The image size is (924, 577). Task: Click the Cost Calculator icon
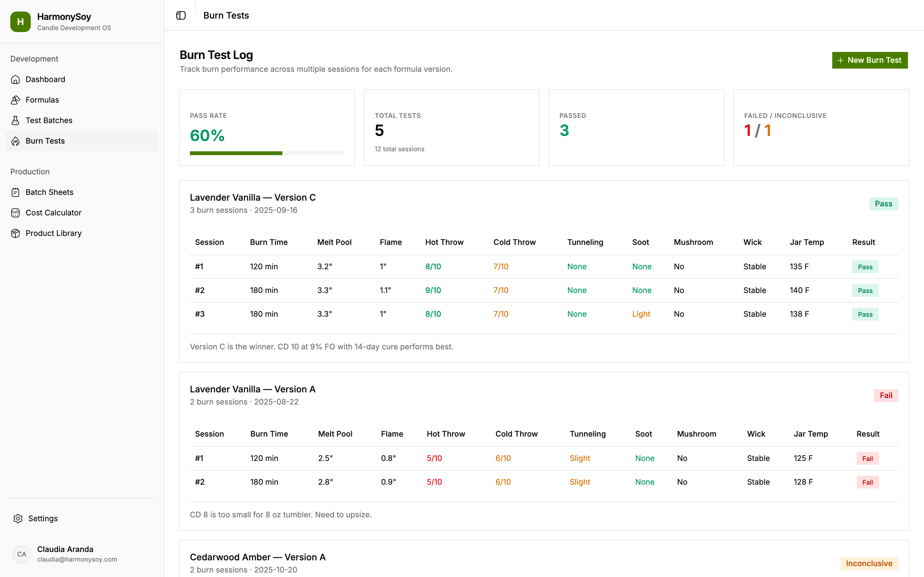15,213
